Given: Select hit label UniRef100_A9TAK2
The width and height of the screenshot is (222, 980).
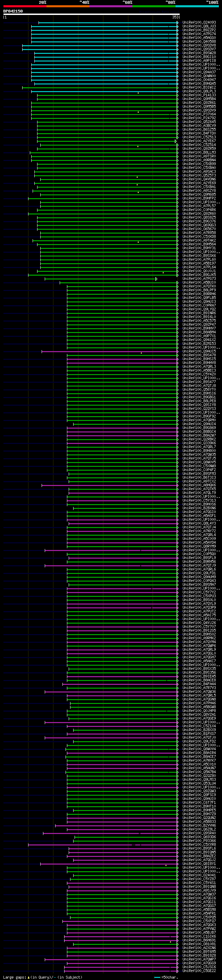Looking at the screenshot, I should tap(199, 241).
